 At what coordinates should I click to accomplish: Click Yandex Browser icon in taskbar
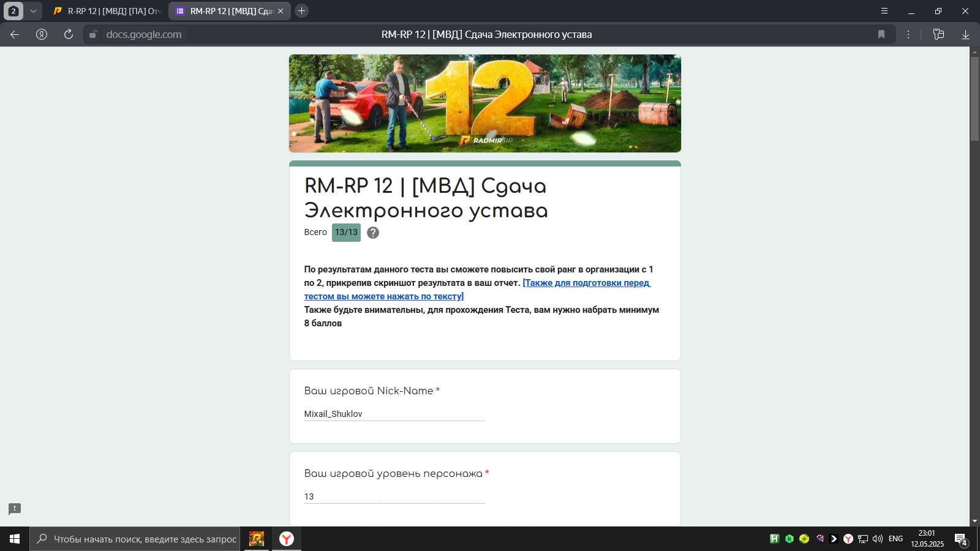[287, 539]
